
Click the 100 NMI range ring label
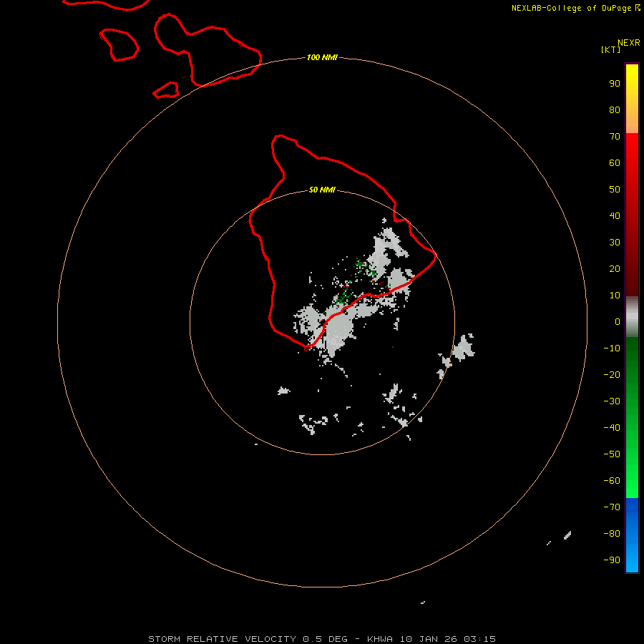322,57
